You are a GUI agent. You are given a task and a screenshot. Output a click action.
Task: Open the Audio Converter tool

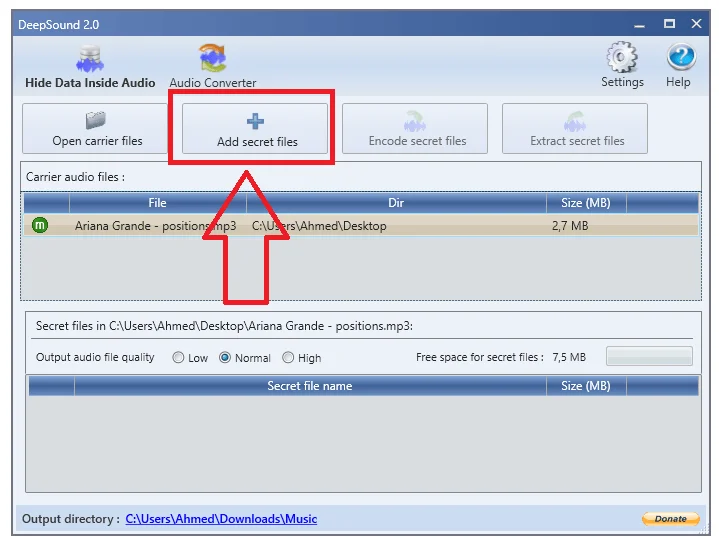coord(212,66)
